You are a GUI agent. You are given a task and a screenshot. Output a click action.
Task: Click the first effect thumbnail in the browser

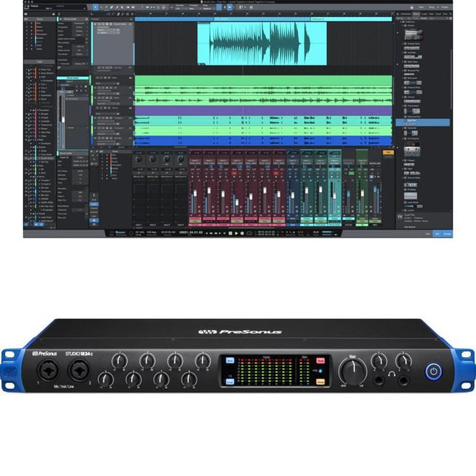pos(414,35)
